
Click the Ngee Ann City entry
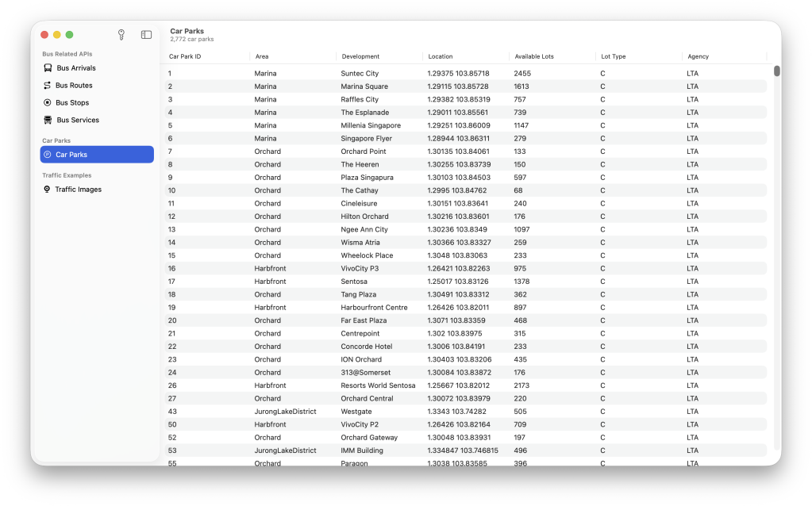364,229
